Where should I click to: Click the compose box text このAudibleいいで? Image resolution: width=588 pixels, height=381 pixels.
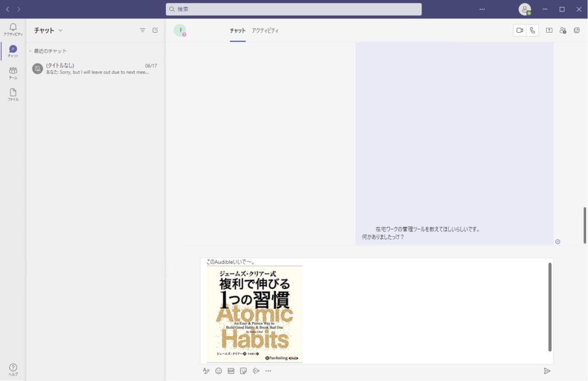231,262
